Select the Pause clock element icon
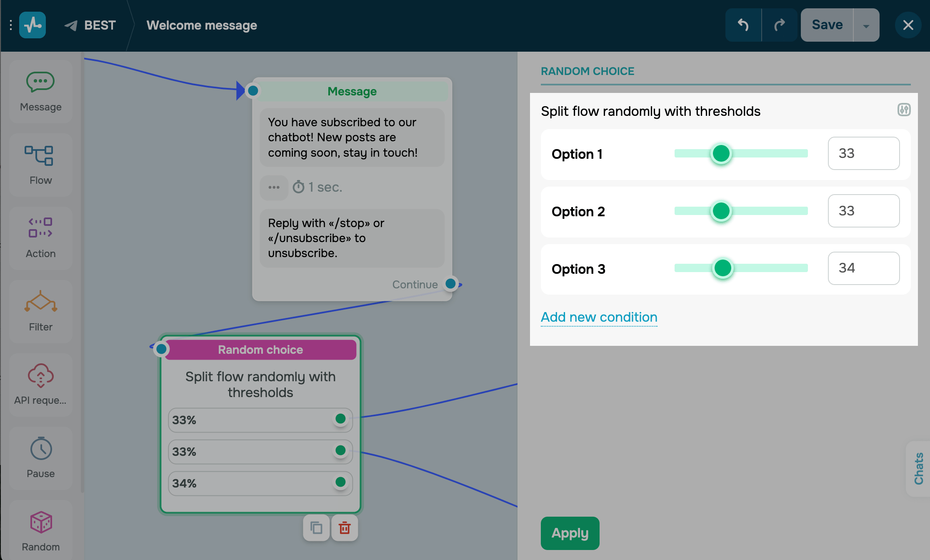The width and height of the screenshot is (930, 560). pyautogui.click(x=41, y=449)
